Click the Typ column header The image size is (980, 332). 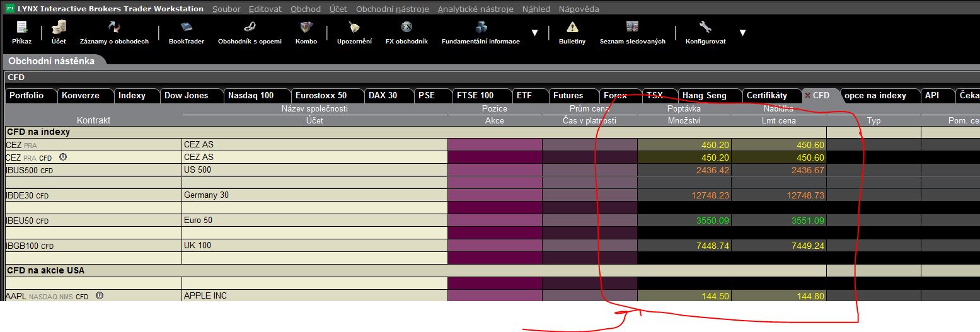tap(873, 120)
